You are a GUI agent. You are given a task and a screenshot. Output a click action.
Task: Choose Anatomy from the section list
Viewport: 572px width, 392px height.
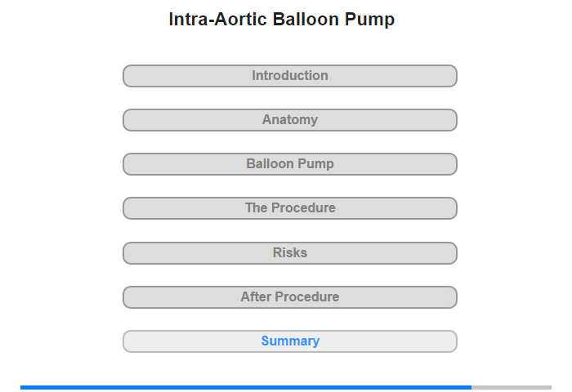tap(289, 120)
